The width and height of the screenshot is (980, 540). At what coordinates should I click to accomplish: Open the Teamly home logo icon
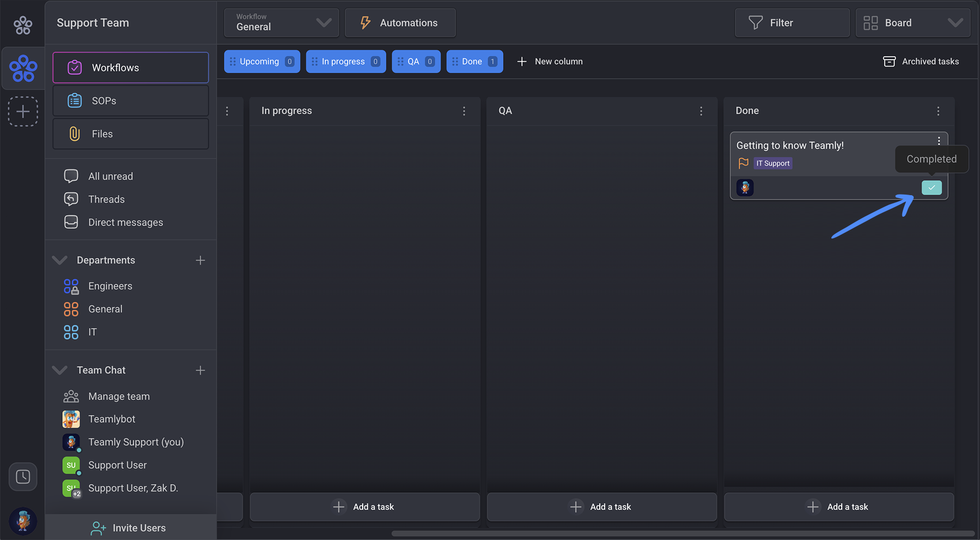click(23, 24)
